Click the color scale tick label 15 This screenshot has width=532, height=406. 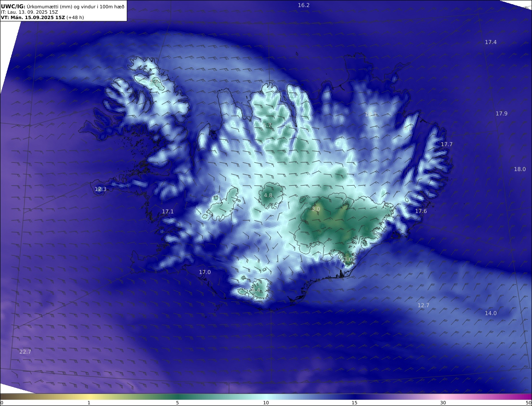[x=355, y=403]
